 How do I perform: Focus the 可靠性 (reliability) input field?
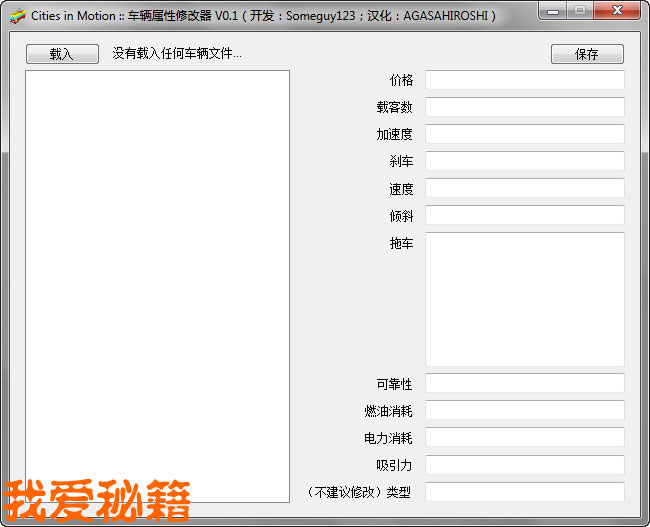point(524,383)
